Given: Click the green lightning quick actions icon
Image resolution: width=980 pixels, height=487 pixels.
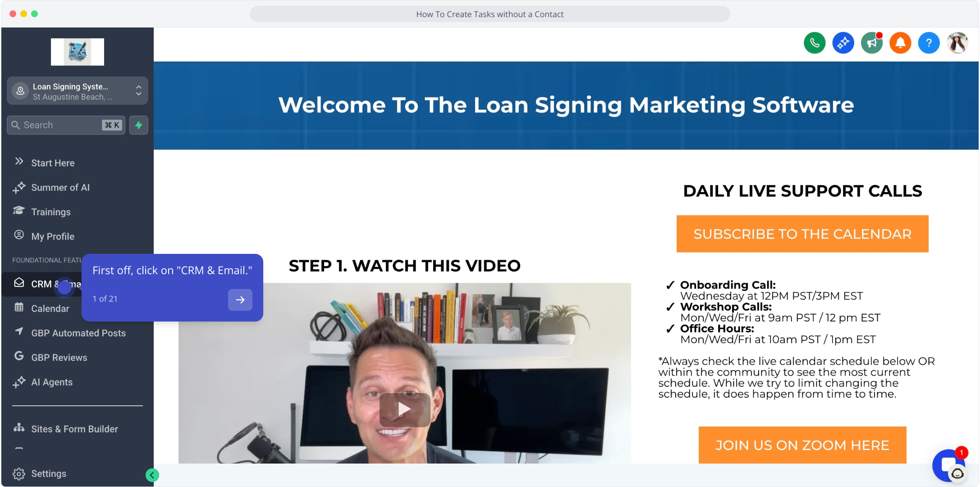Looking at the screenshot, I should click(139, 125).
